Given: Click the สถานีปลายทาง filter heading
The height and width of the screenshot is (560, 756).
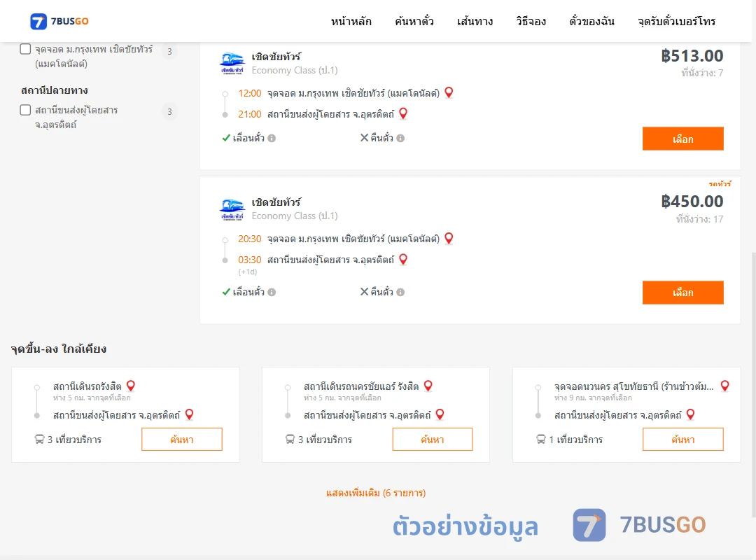Looking at the screenshot, I should pos(55,91).
